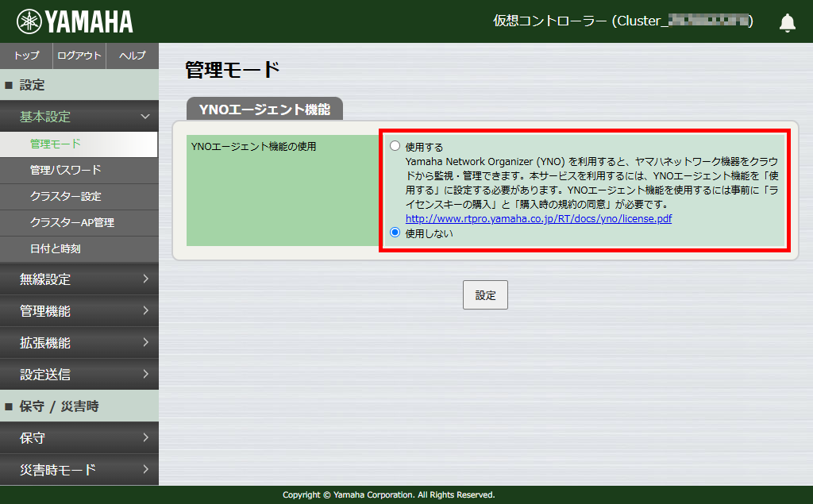
Task: Expand the 保守 menu section
Action: [x=79, y=437]
